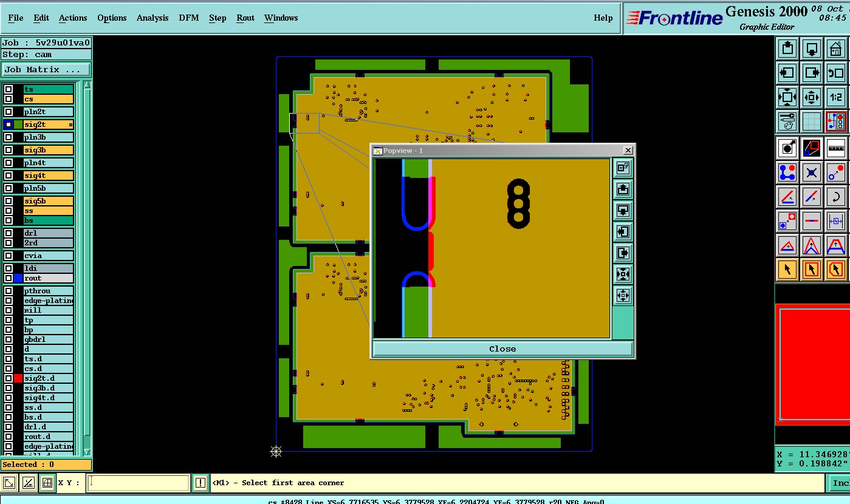Select the cvia layer name
Image resolution: width=850 pixels, height=504 pixels.
[x=49, y=256]
